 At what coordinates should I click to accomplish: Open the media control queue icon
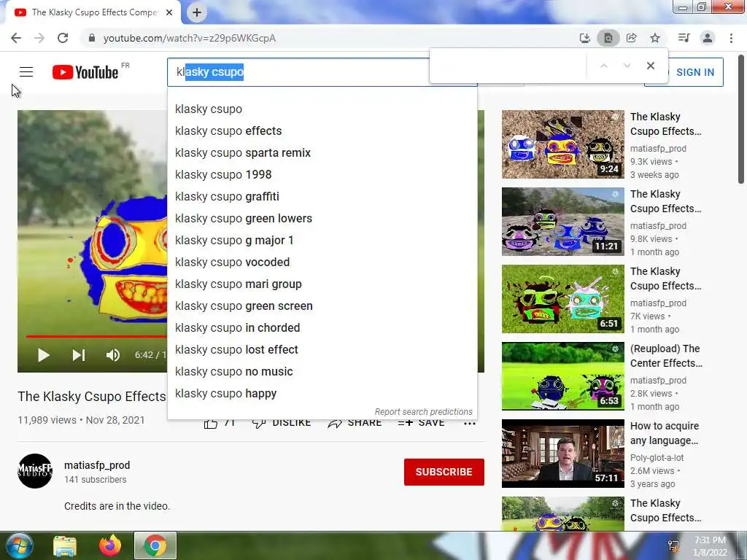[684, 38]
